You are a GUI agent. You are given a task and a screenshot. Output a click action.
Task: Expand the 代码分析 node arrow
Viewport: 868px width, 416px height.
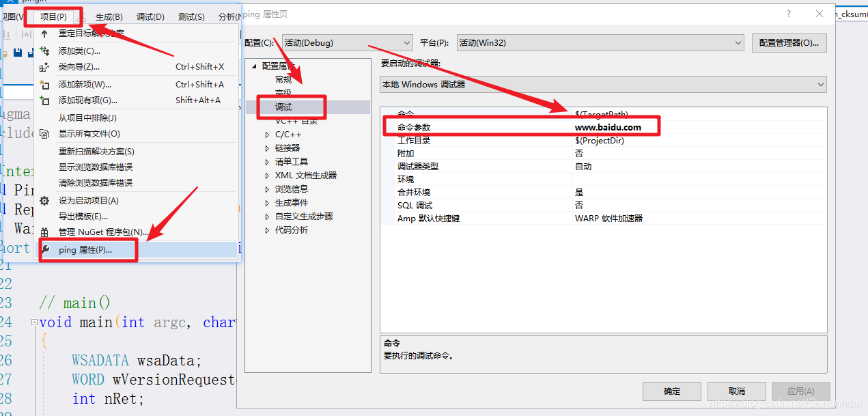click(x=267, y=230)
